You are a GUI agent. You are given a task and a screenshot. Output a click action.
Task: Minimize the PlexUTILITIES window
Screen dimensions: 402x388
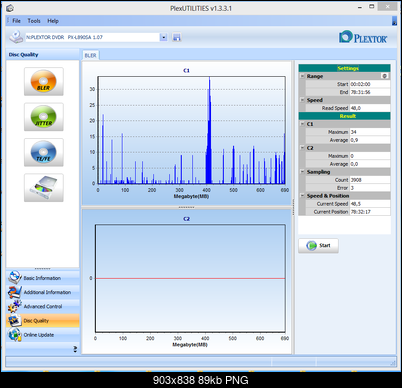pos(360,7)
